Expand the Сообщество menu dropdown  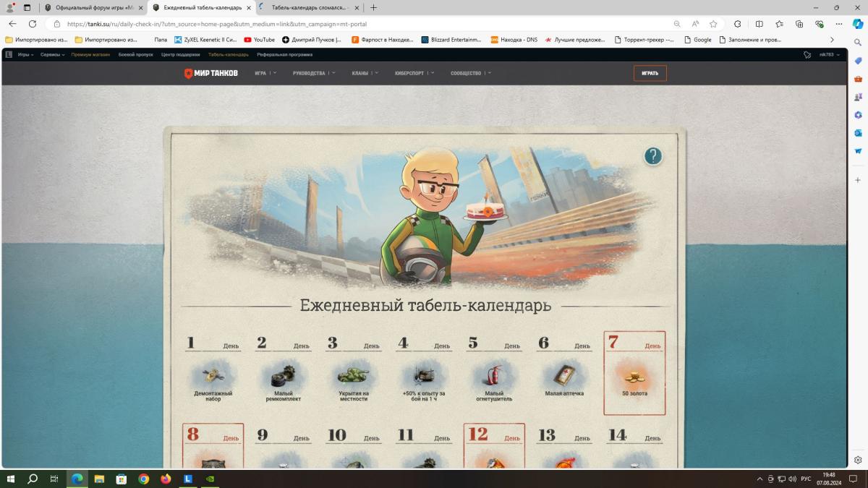[470, 73]
